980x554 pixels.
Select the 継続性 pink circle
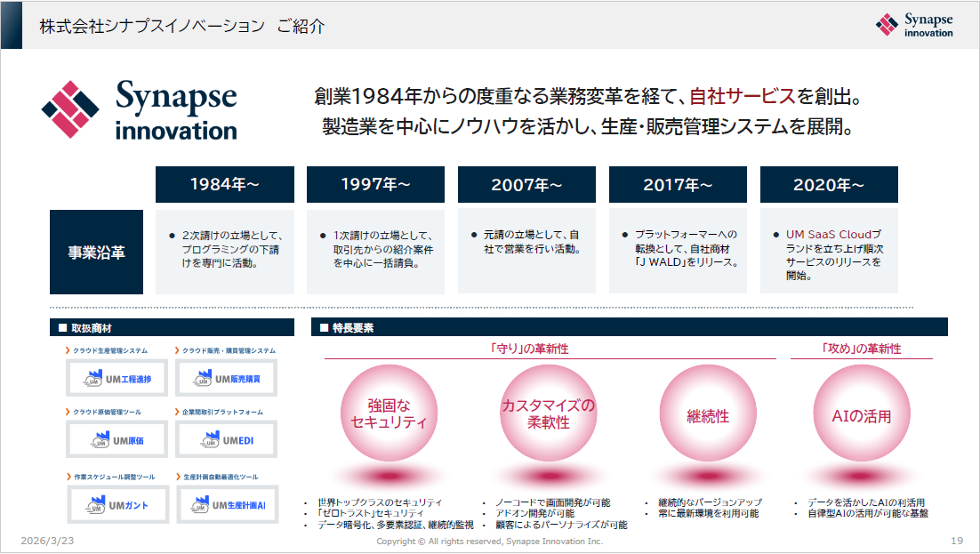[x=708, y=415]
